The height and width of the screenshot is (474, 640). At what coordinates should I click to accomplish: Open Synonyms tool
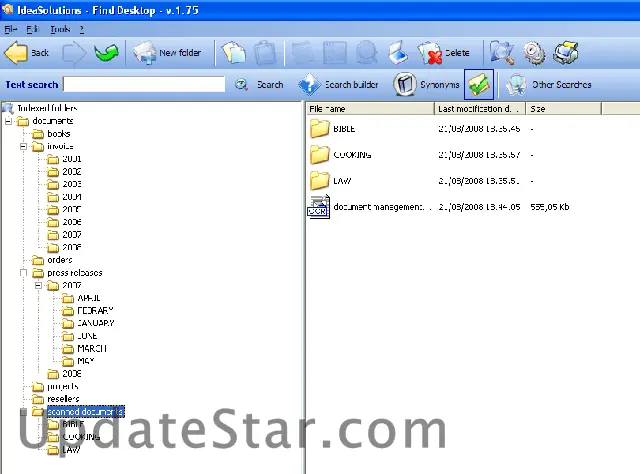click(426, 85)
